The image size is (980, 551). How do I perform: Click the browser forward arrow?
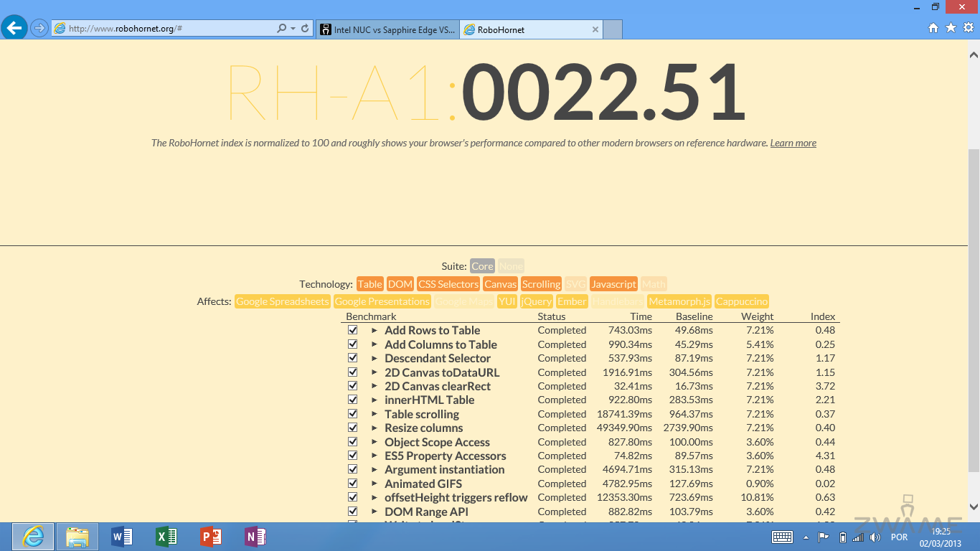[39, 29]
